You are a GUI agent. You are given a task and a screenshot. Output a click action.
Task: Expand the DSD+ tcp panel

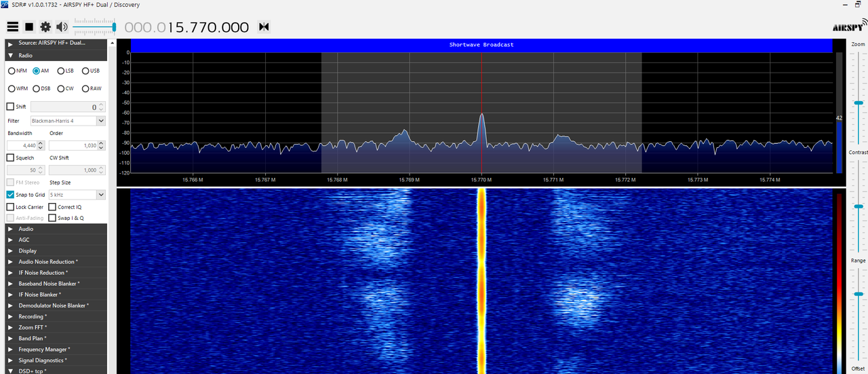(x=56, y=371)
